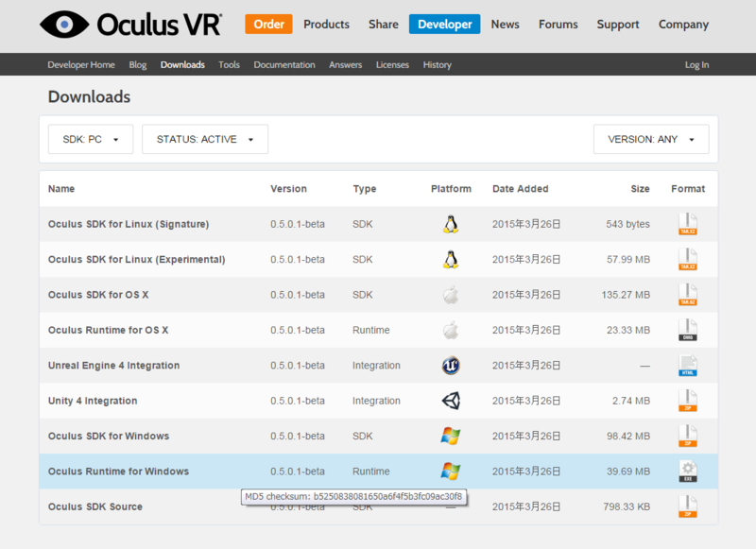The image size is (756, 549).
Task: Click the Log In link
Action: click(x=696, y=64)
